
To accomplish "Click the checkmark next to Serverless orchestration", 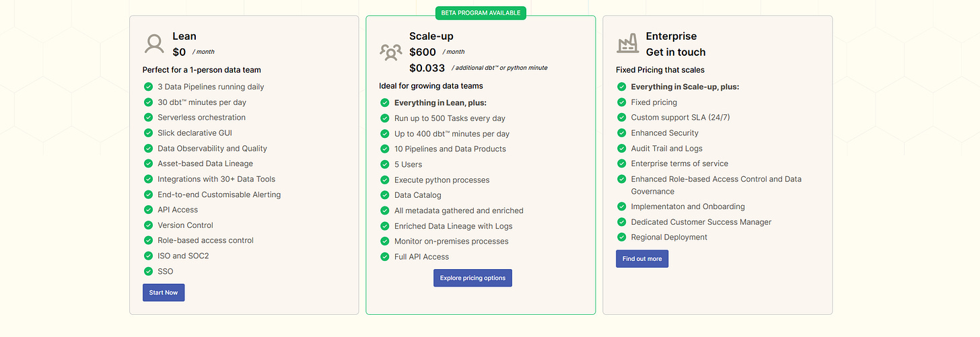I will coord(149,117).
